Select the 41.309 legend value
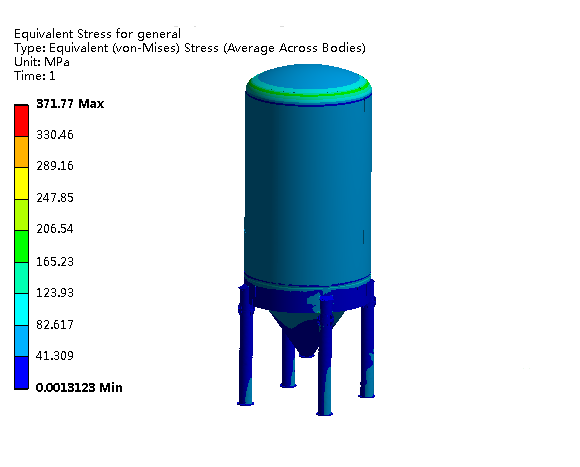This screenshot has height=467, width=580. [x=55, y=356]
